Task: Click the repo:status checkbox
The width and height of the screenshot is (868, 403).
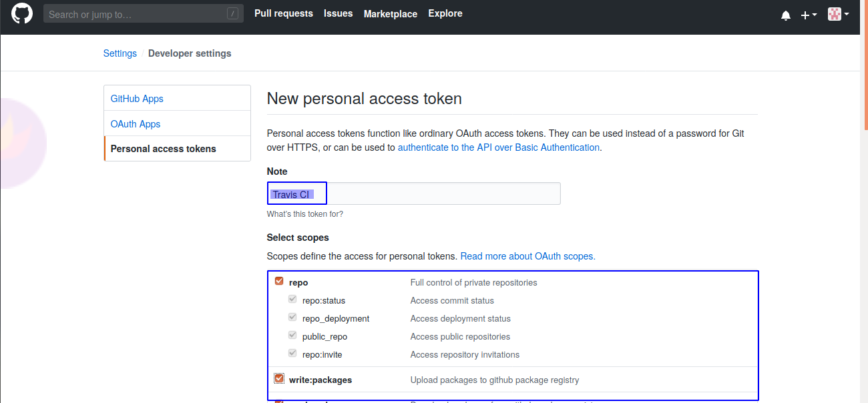Action: [x=292, y=300]
